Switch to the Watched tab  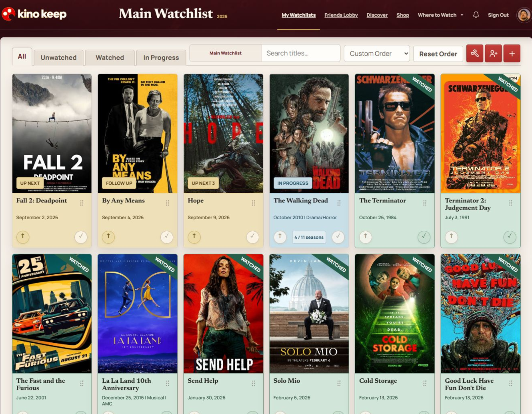coord(110,58)
